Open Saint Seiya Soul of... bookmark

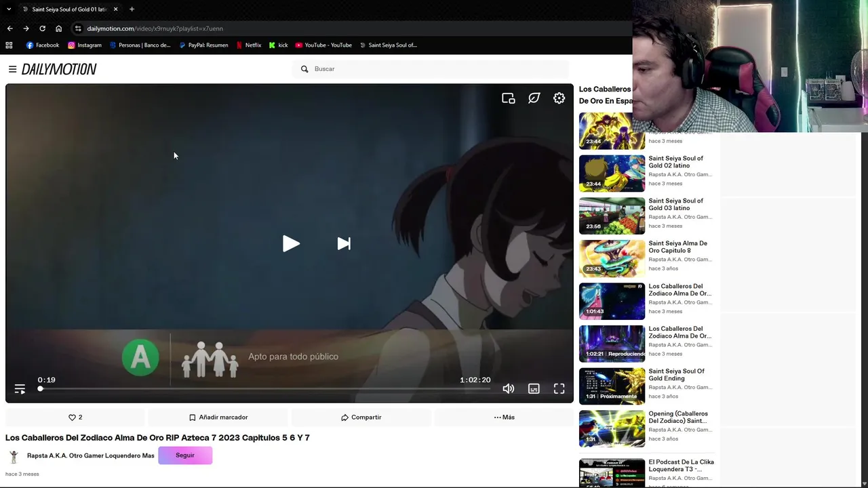389,45
